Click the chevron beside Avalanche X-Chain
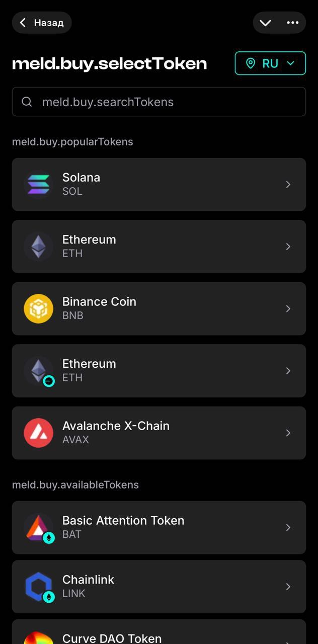318x644 pixels. point(288,433)
